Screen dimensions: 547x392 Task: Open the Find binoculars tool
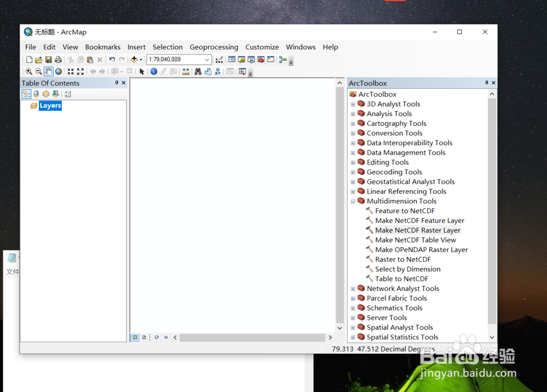[x=198, y=72]
